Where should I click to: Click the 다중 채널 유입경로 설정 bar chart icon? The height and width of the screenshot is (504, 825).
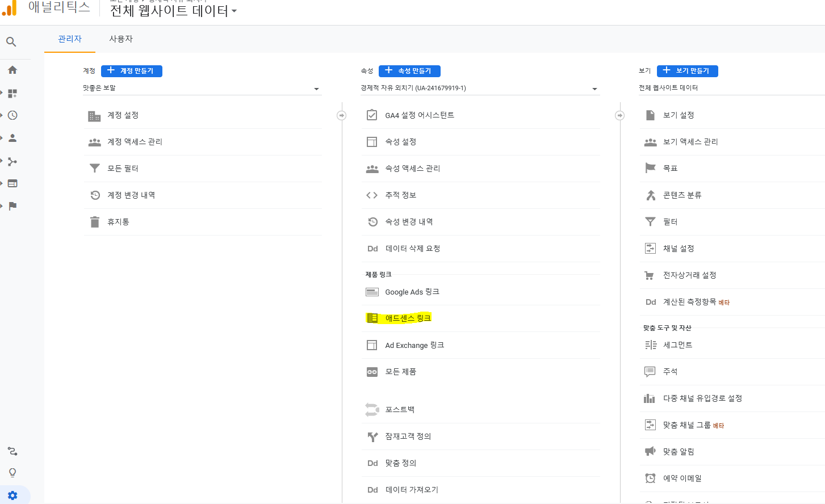tap(649, 398)
